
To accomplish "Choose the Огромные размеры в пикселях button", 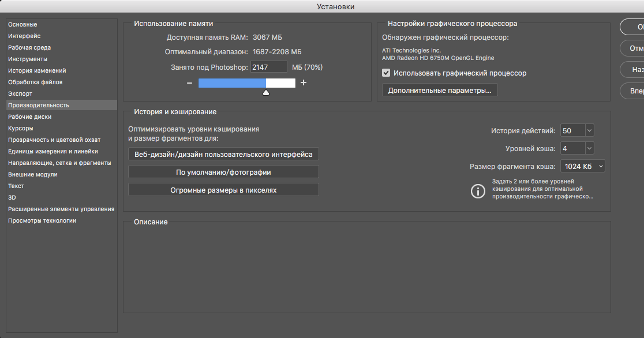I will [x=223, y=190].
